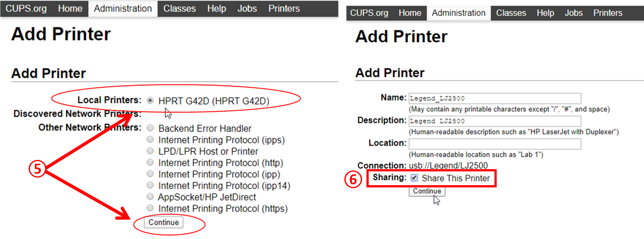Select Internet Printing Protocol (http) radio
The height and width of the screenshot is (239, 644).
pos(150,162)
